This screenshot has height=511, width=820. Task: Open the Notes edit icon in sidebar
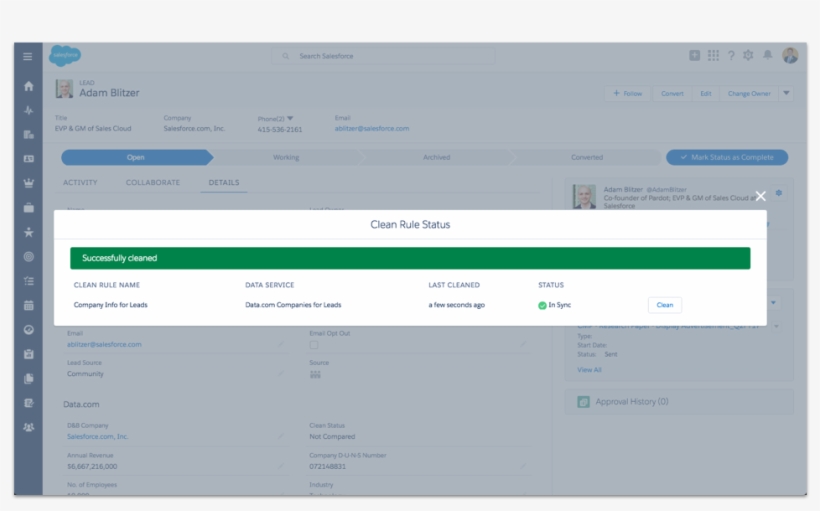28,403
